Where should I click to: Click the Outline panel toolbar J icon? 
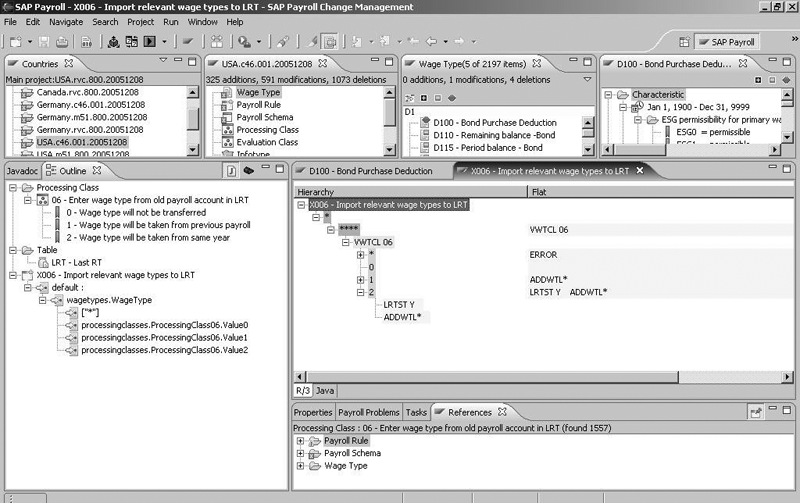pyautogui.click(x=230, y=171)
